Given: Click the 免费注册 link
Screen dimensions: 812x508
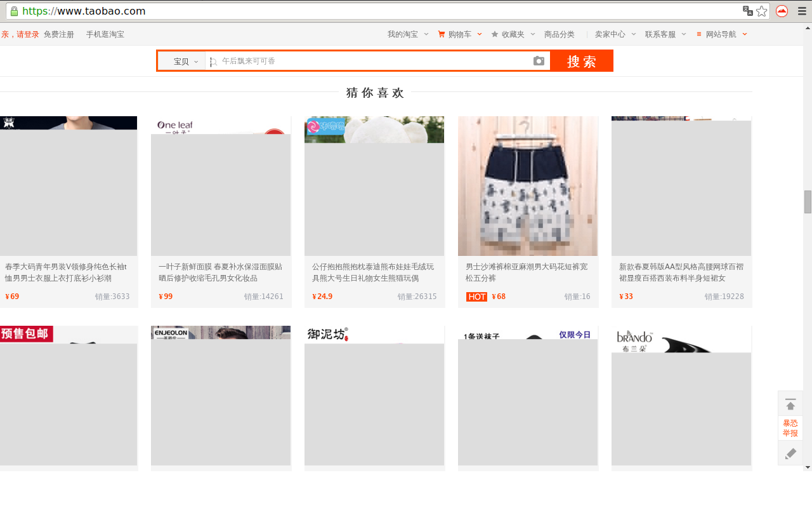Looking at the screenshot, I should (59, 34).
